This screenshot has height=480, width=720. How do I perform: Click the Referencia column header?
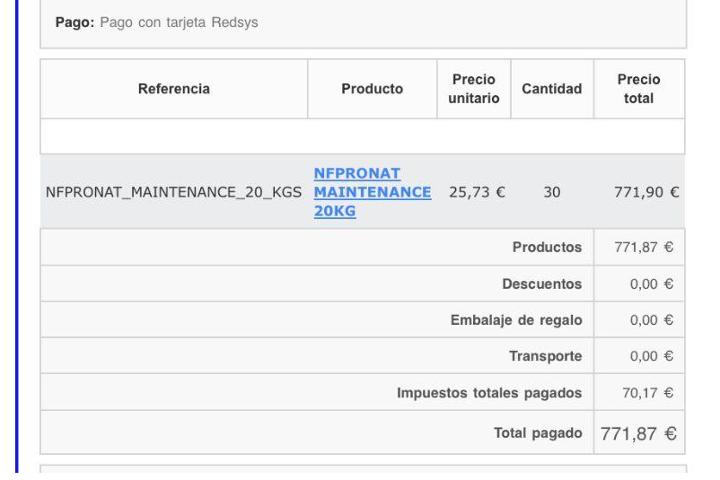[x=174, y=89]
